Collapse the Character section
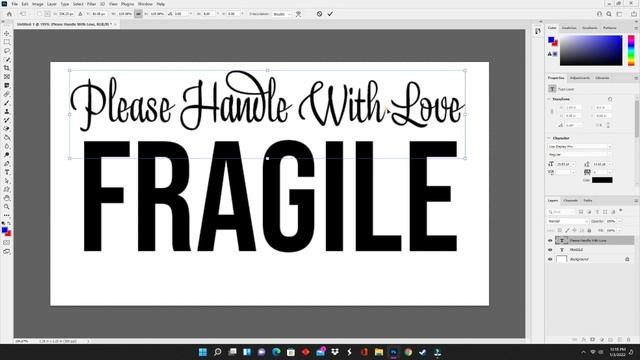The image size is (640, 360). [x=549, y=138]
